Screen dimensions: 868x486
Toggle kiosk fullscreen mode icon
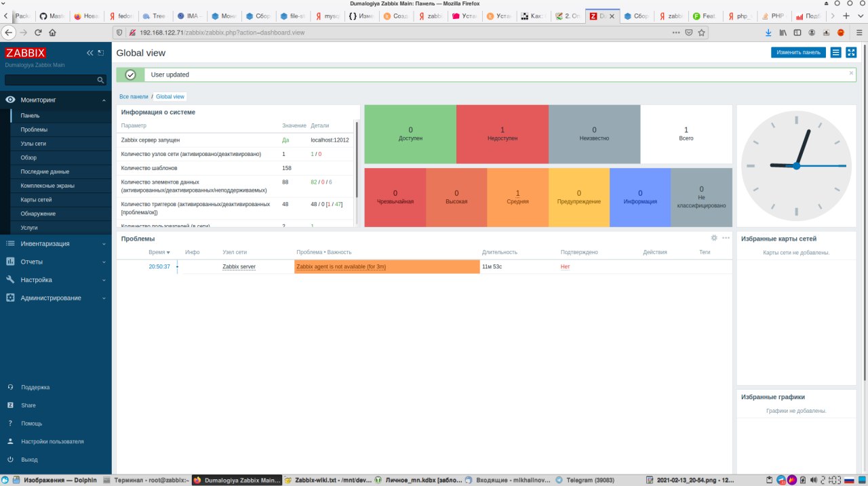(x=851, y=52)
